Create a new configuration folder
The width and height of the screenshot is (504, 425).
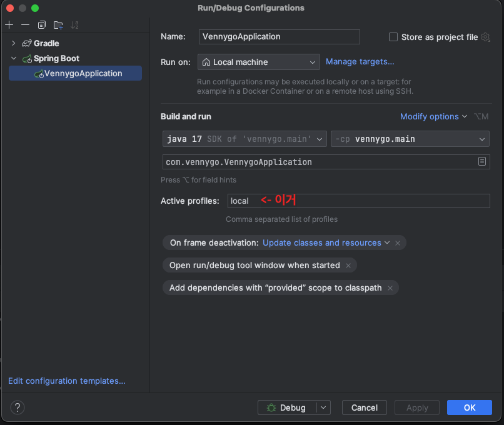point(58,25)
